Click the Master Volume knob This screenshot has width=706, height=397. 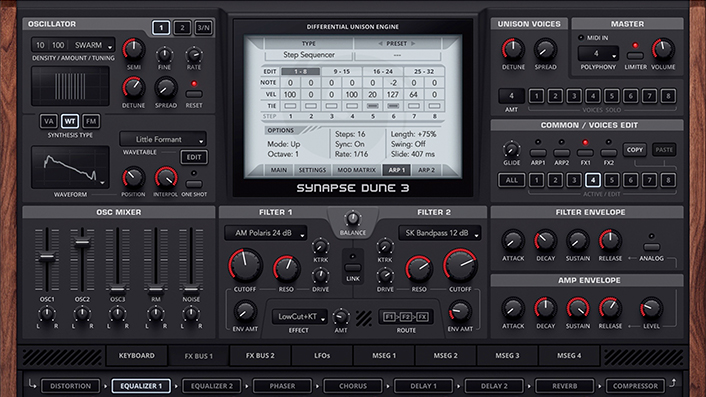point(663,50)
